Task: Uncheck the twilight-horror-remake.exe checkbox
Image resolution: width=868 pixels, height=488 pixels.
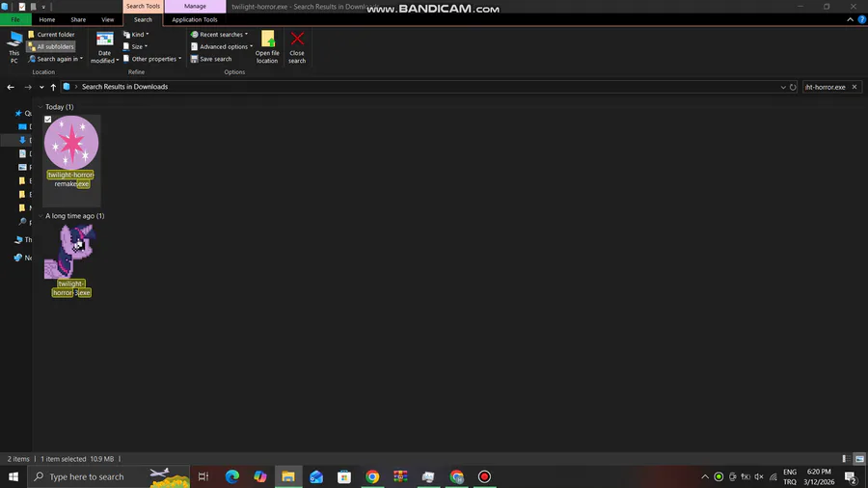Action: tap(48, 120)
